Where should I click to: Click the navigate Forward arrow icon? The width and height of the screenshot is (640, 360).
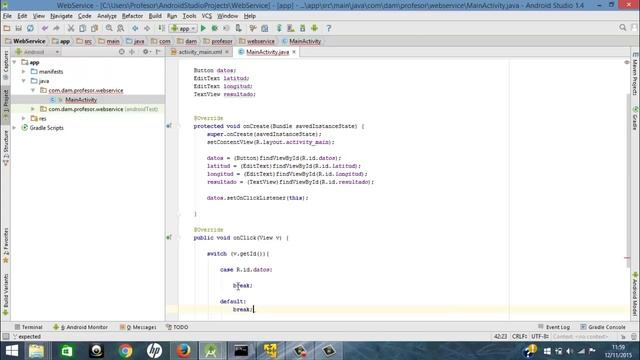point(147,28)
